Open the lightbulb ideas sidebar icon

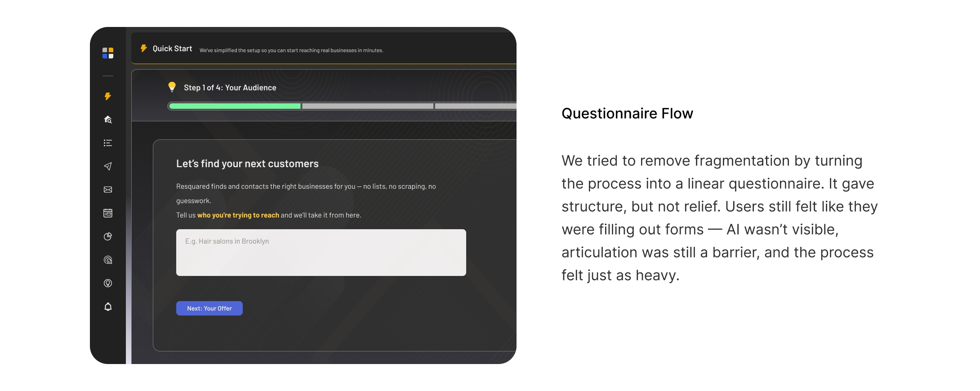(108, 283)
